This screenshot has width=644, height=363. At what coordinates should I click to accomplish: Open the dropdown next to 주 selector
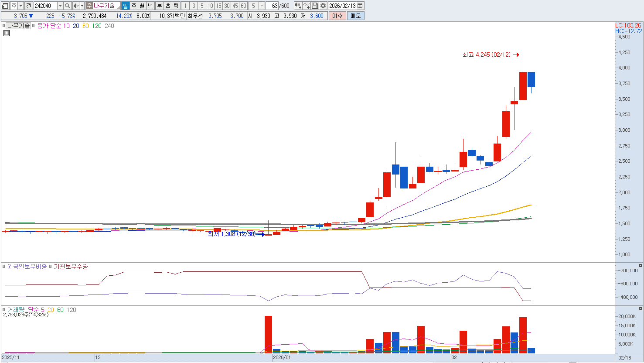[20, 6]
